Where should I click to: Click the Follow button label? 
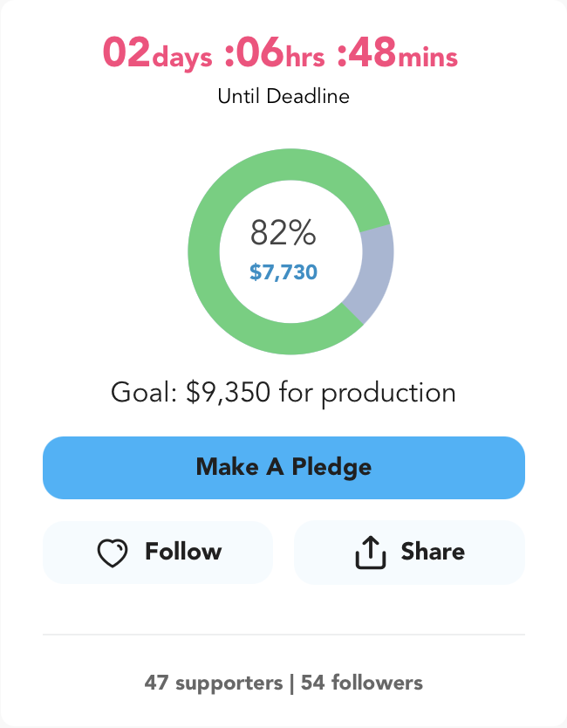tap(183, 552)
